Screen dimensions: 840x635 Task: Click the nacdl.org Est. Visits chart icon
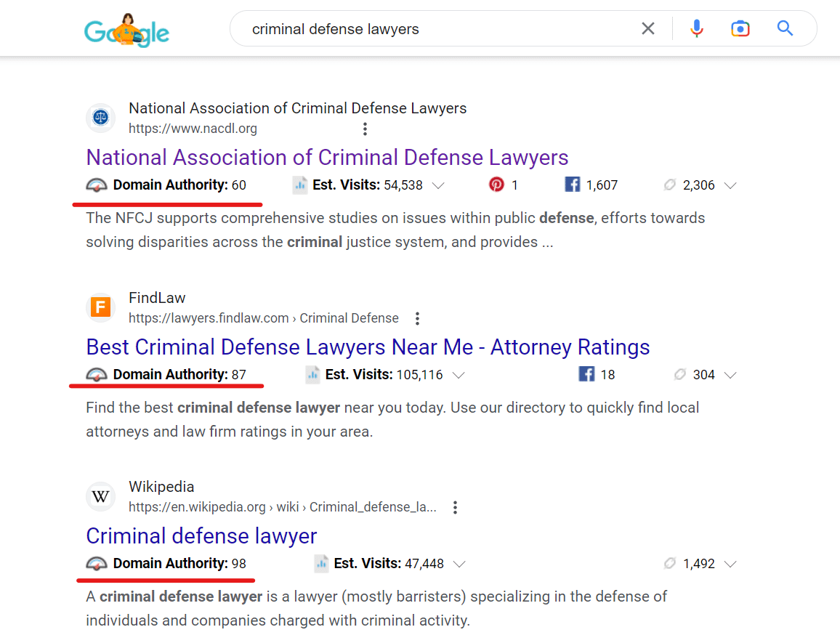point(300,185)
